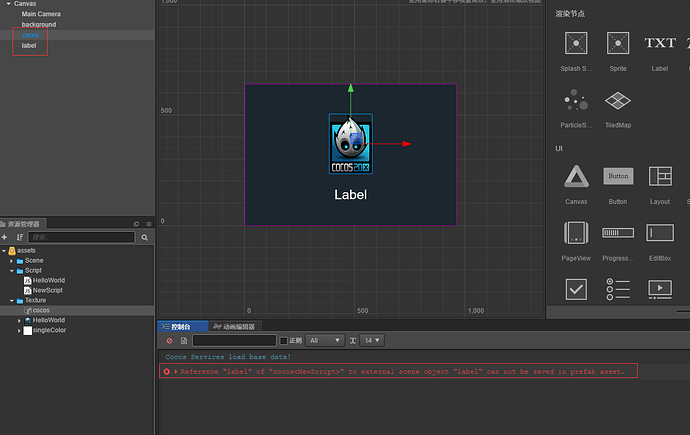Collapse the Canvas node in hierarchy
The width and height of the screenshot is (690, 435).
click(8, 4)
